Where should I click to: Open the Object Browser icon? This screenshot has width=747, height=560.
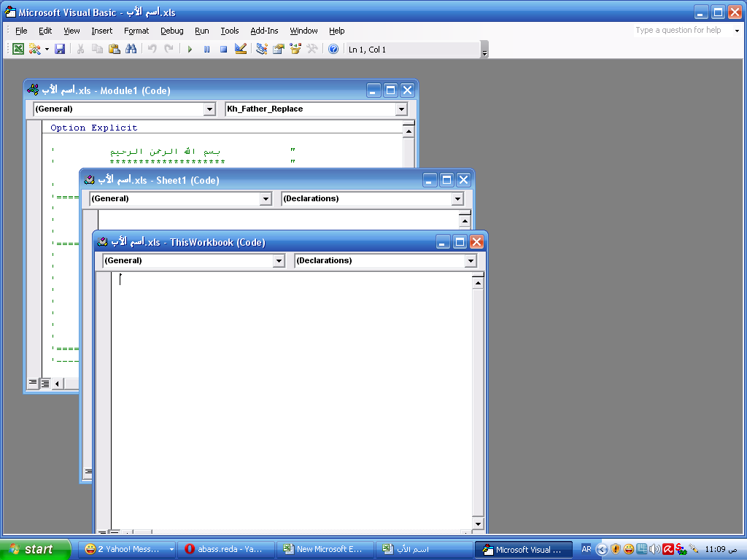click(x=295, y=49)
